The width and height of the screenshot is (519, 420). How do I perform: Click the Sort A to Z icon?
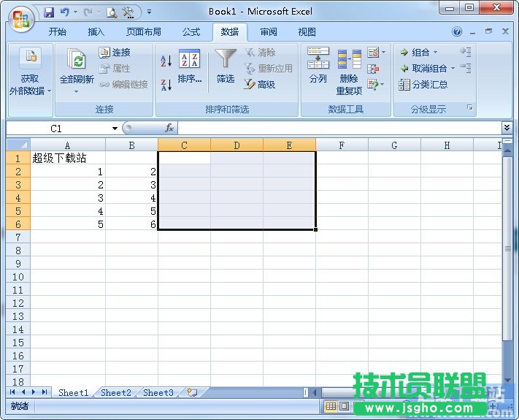(x=166, y=61)
